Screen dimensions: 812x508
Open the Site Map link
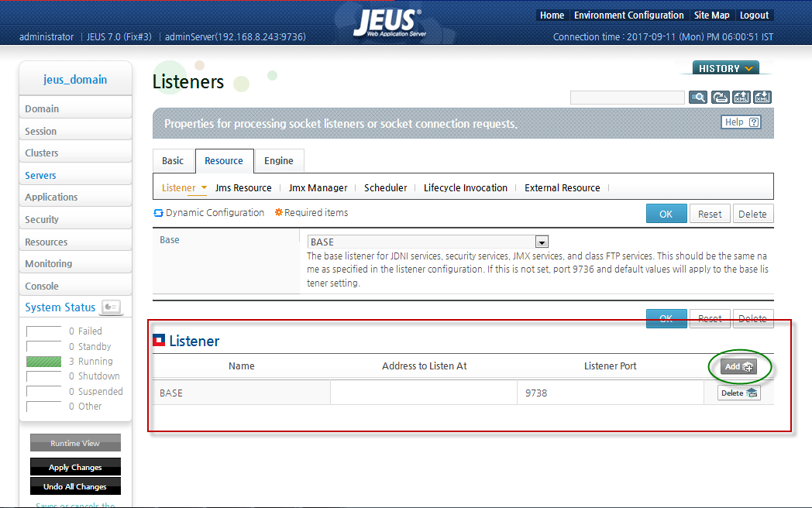tap(711, 15)
